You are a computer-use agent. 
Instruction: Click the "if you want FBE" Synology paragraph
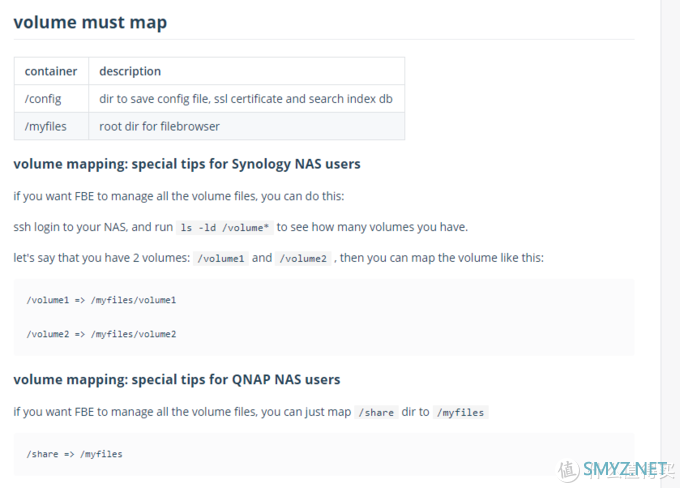179,196
